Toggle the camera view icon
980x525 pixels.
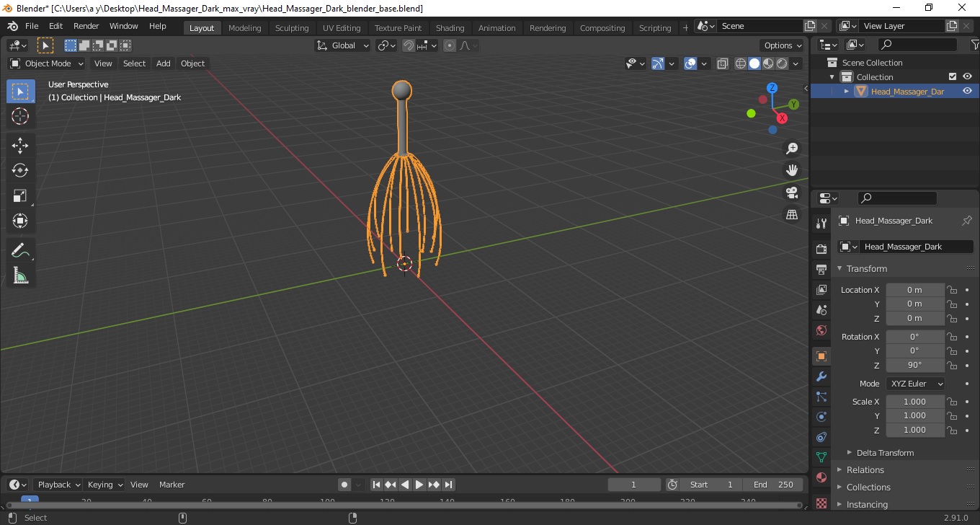[792, 193]
